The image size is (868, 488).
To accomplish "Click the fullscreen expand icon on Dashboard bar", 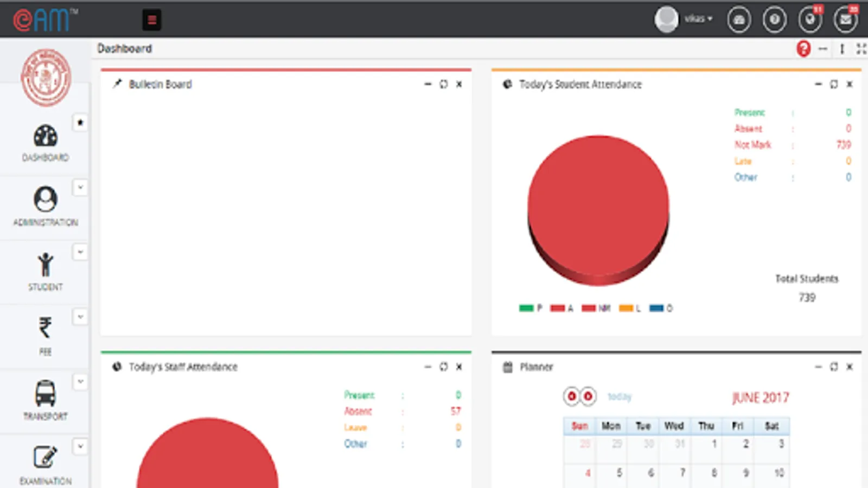I will coord(861,49).
